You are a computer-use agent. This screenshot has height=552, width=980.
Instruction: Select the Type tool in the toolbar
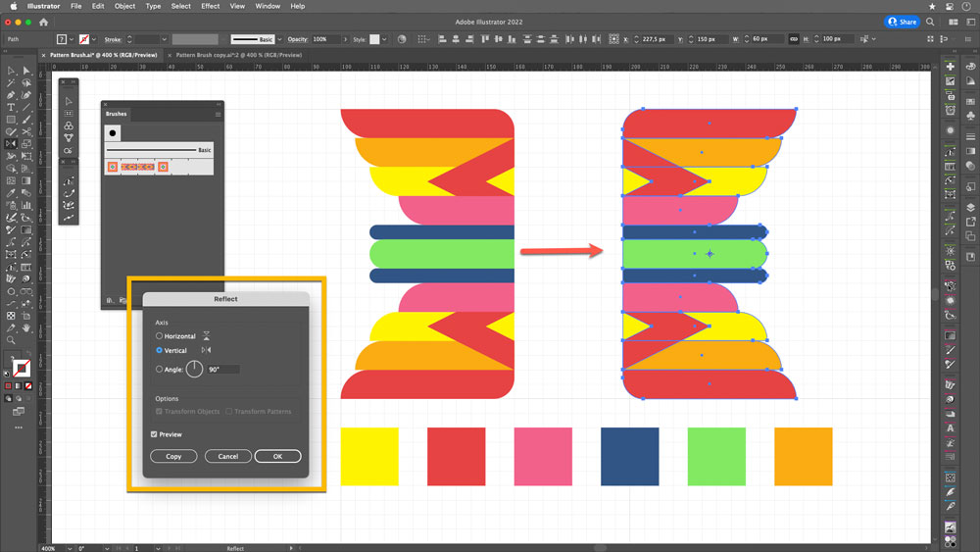point(11,107)
